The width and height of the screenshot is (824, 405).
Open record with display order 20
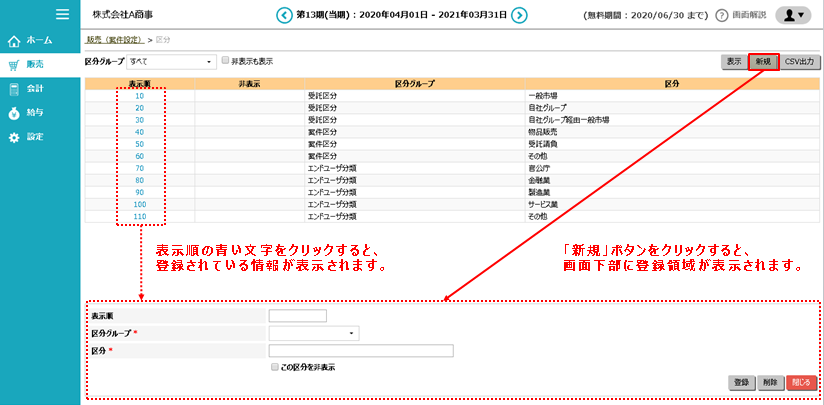(x=140, y=108)
